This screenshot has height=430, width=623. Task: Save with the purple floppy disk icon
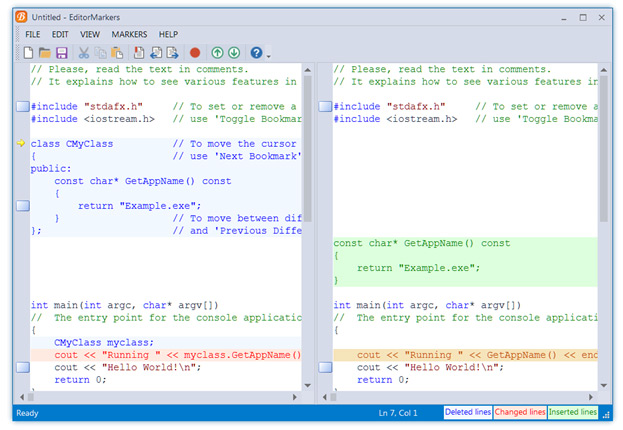[x=61, y=52]
